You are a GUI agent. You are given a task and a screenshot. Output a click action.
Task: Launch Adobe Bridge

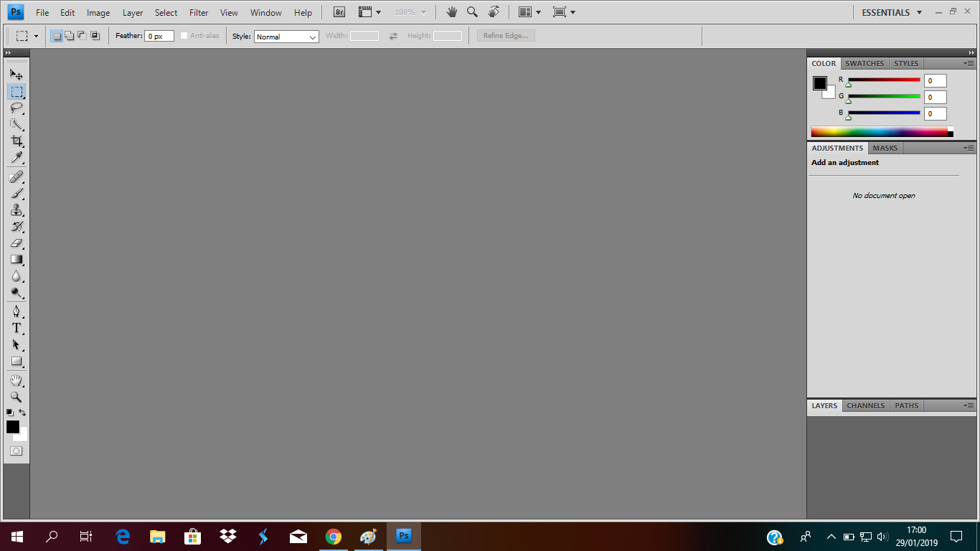pos(340,12)
